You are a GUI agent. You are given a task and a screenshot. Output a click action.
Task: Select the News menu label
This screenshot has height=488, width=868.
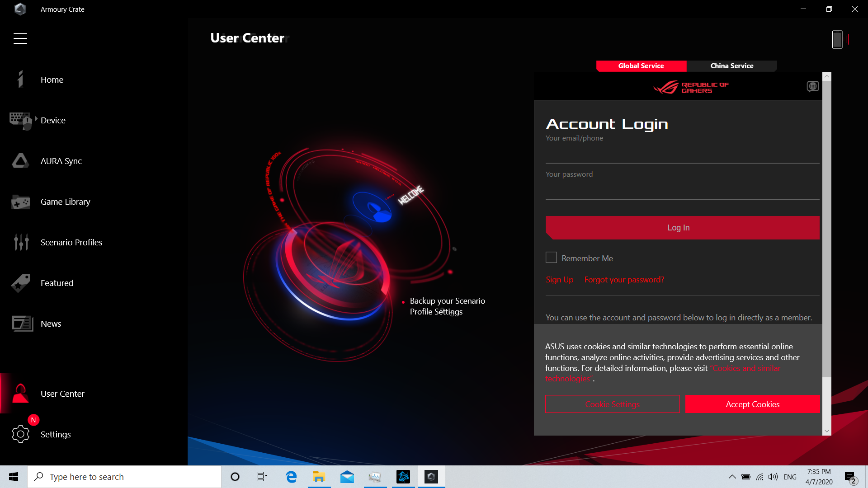tap(51, 324)
